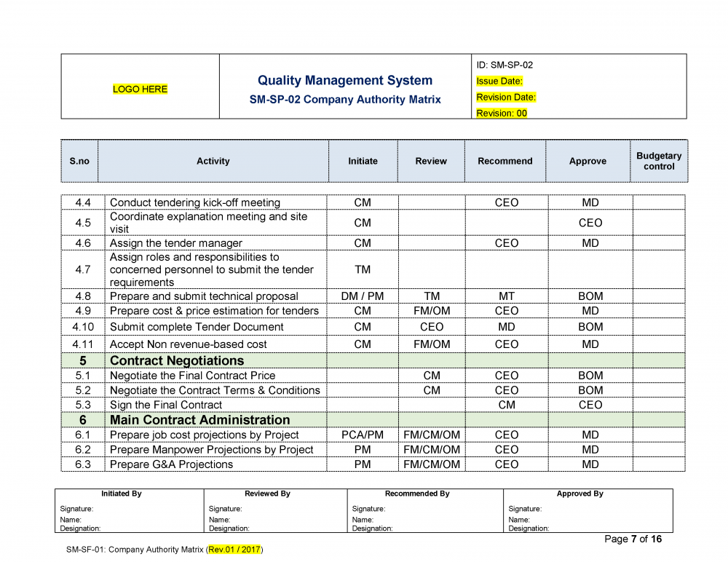
Task: Select the Contract Negotiations section heading
Action: point(177,361)
